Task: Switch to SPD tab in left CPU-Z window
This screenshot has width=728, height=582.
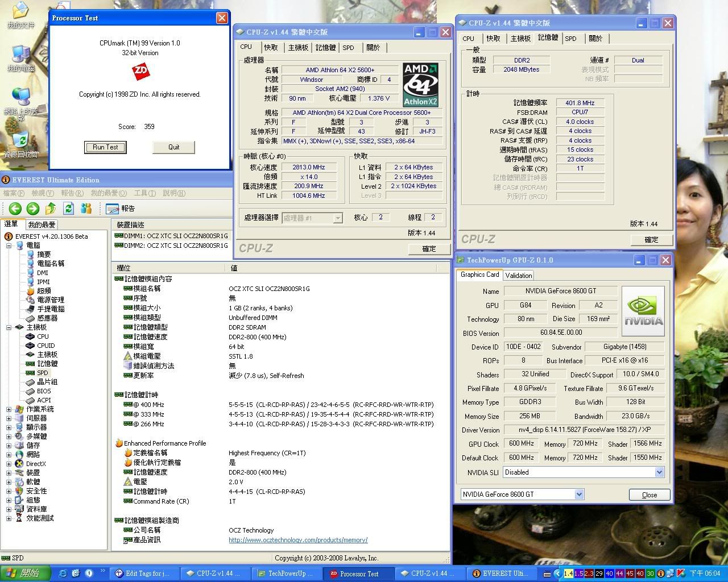Action: 348,48
